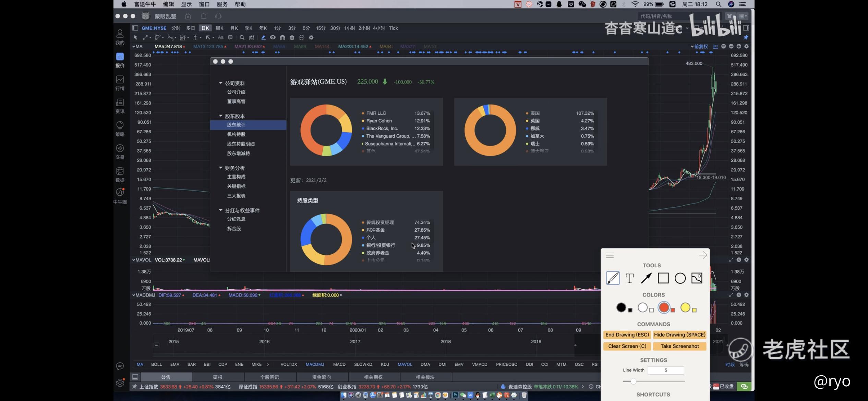Click the magnifier zoom tool
This screenshot has height=401, width=868.
coord(242,37)
